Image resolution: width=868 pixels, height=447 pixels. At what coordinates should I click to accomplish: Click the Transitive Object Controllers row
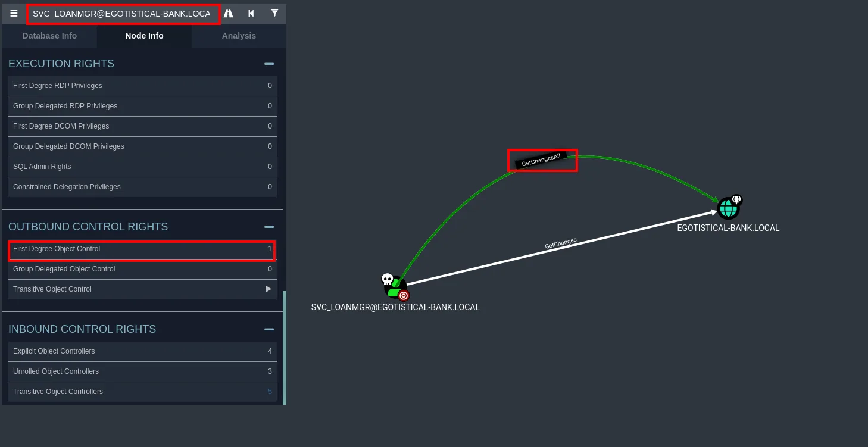tap(142, 392)
